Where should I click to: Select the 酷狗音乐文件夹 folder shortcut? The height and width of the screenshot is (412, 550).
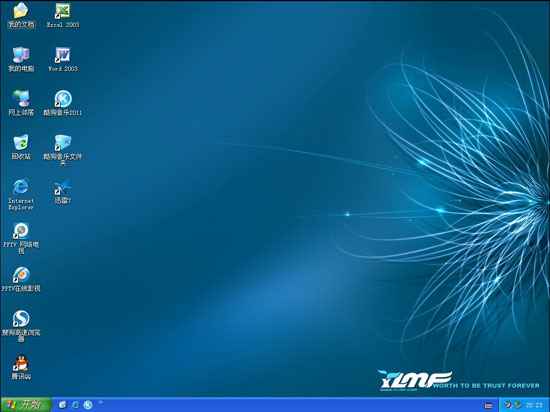click(x=63, y=150)
